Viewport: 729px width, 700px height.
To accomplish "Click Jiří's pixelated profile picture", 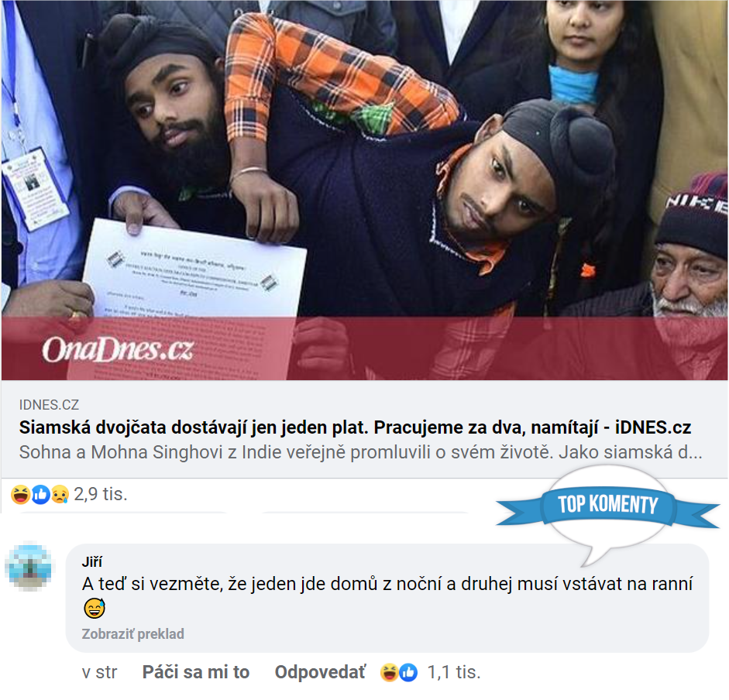I will pos(29,566).
